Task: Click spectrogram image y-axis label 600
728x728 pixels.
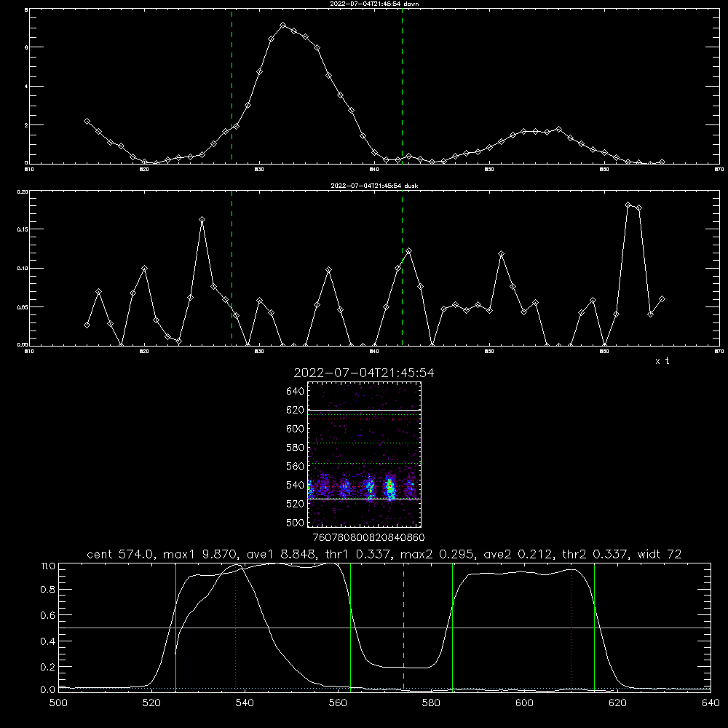Action: click(x=296, y=429)
